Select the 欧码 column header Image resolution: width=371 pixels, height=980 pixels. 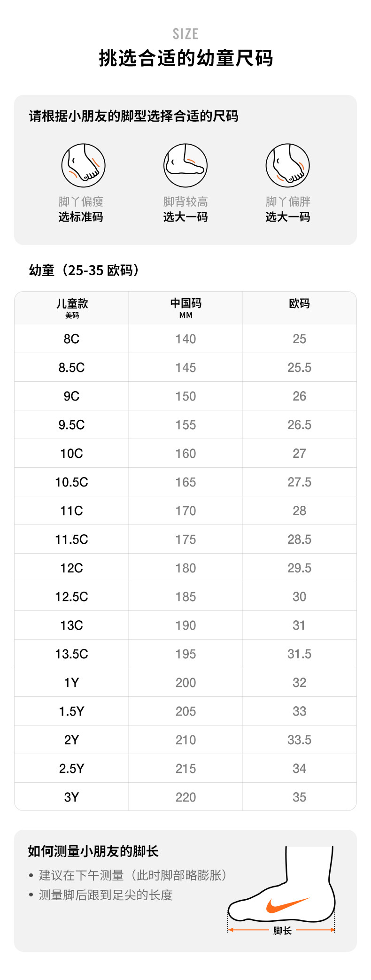pyautogui.click(x=299, y=304)
